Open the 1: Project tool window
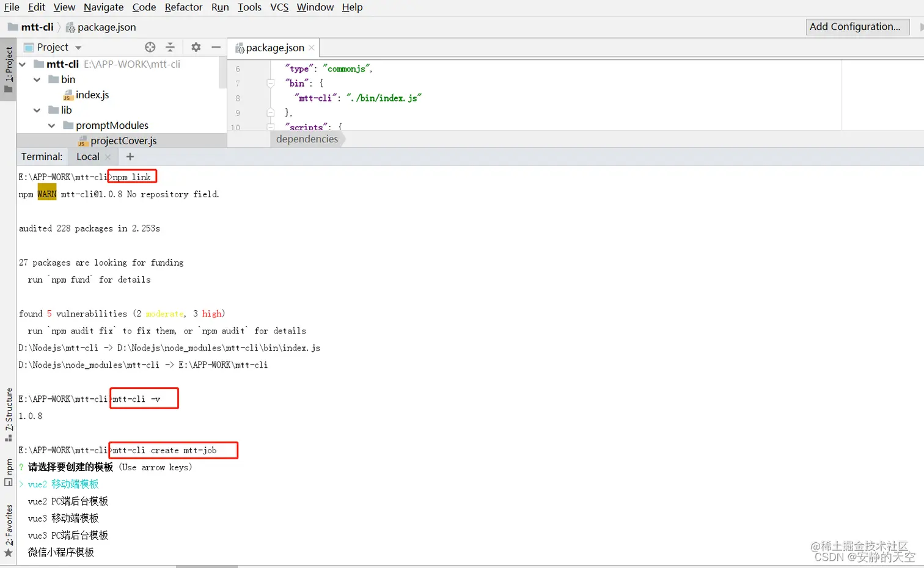 pos(8,70)
